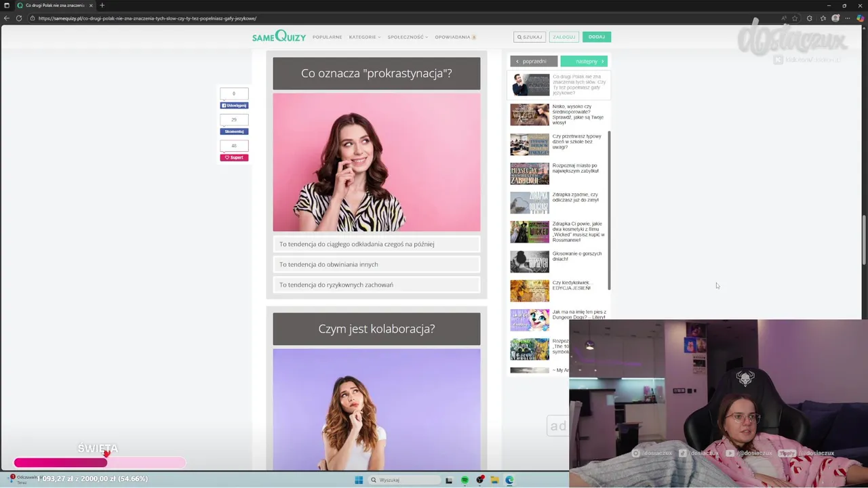Click the purple-background kolaboracja question image
The width and height of the screenshot is (868, 488).
376,409
